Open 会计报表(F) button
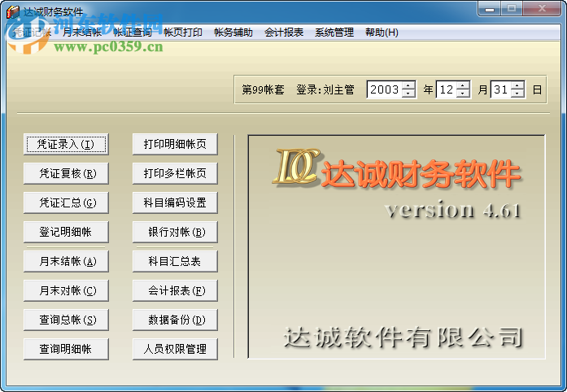This screenshot has height=392, width=567. 175,290
